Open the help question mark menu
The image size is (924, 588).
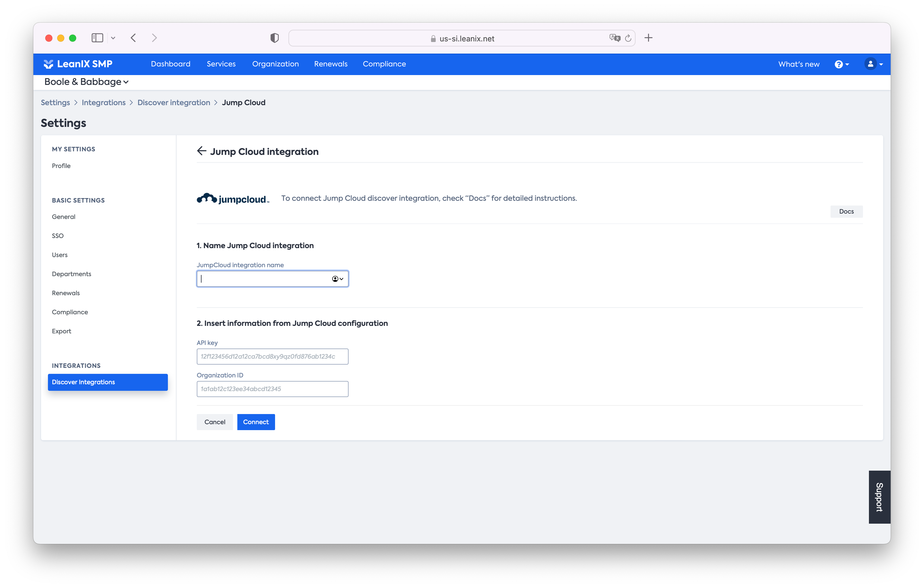tap(841, 64)
